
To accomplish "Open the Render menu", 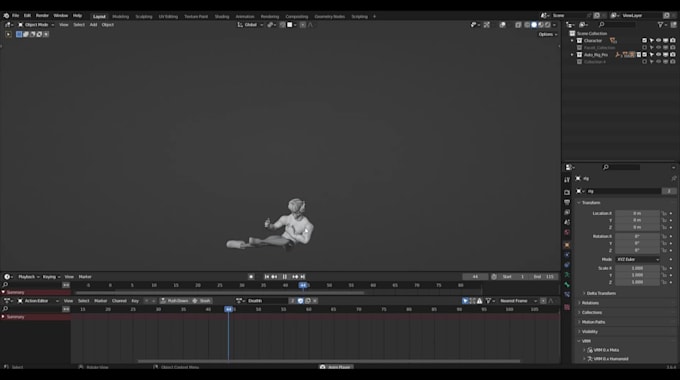I will pos(42,16).
